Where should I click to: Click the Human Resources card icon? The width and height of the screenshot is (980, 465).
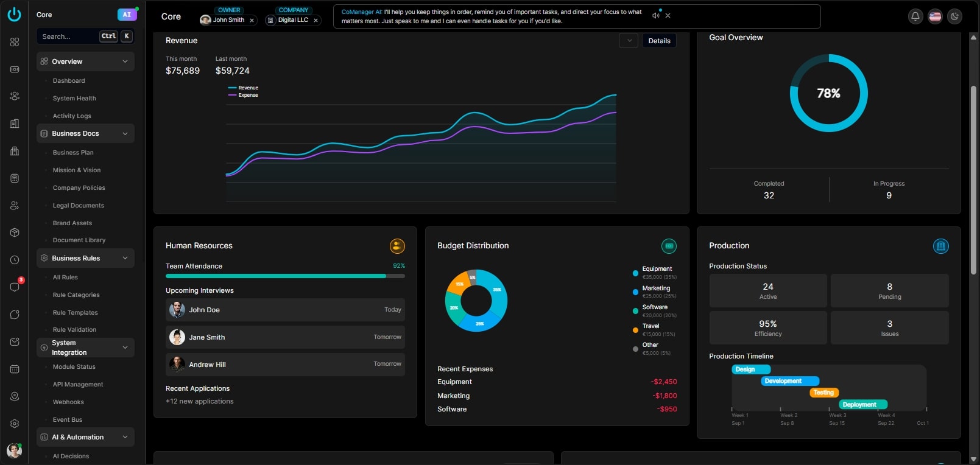397,246
